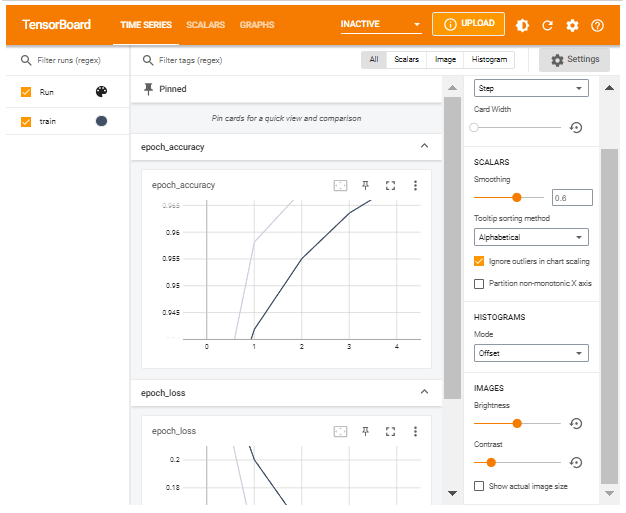Toggle Ignore outliers in chart scaling
626x513 pixels.
click(x=479, y=261)
